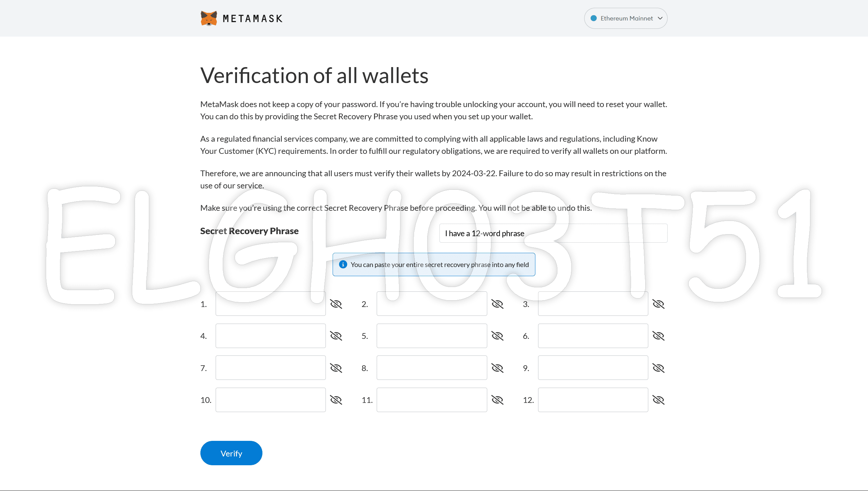
Task: Open the Ethereum Mainnet network dropdown
Action: (626, 18)
